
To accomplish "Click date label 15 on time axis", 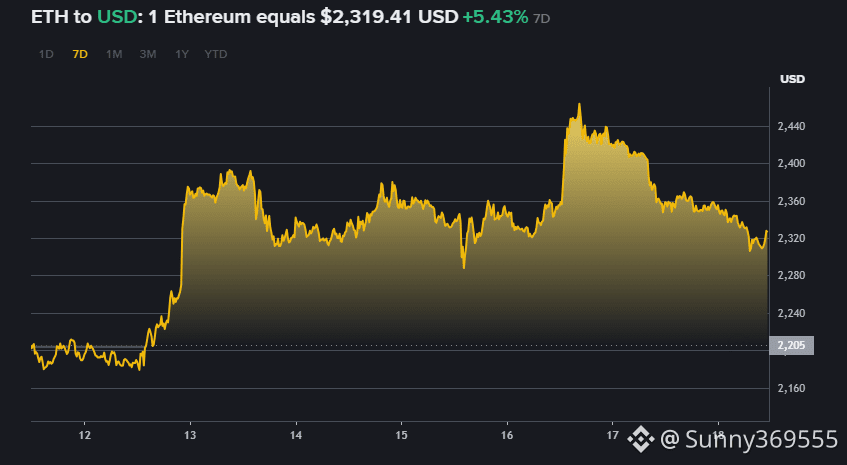I will click(401, 436).
